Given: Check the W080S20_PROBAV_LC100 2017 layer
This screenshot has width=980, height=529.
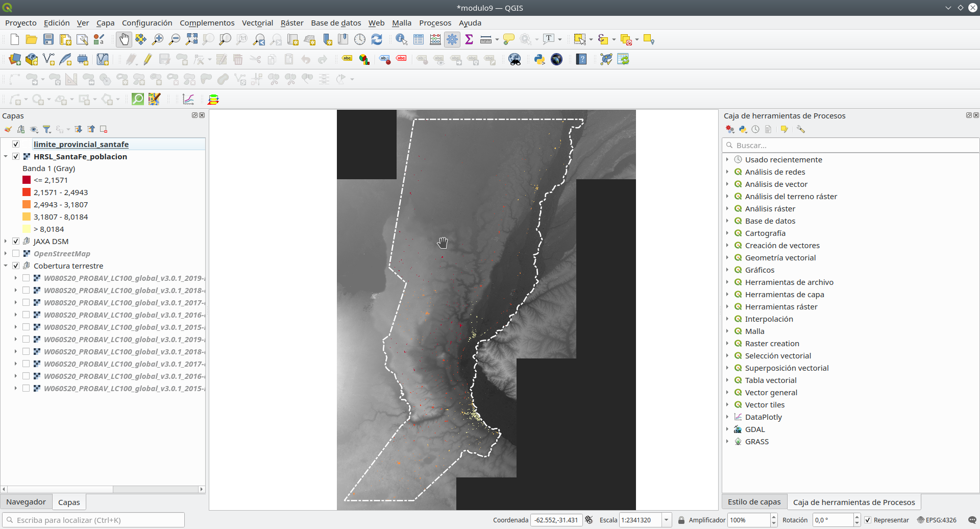Looking at the screenshot, I should 26,302.
